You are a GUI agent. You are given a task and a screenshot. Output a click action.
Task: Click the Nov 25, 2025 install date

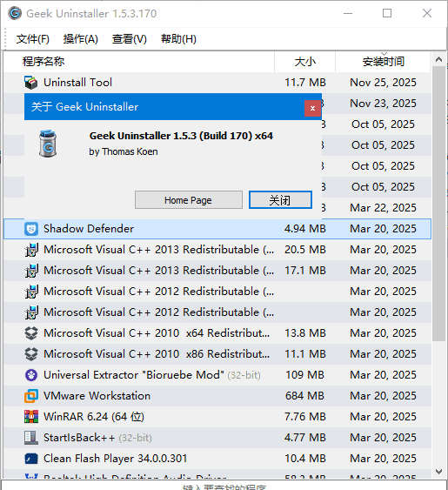tap(384, 83)
